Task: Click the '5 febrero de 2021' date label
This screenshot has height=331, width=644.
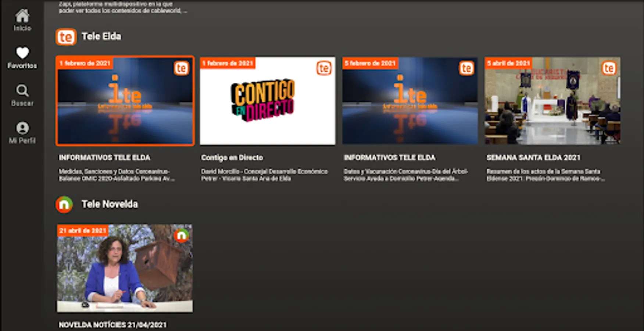Action: (x=370, y=63)
